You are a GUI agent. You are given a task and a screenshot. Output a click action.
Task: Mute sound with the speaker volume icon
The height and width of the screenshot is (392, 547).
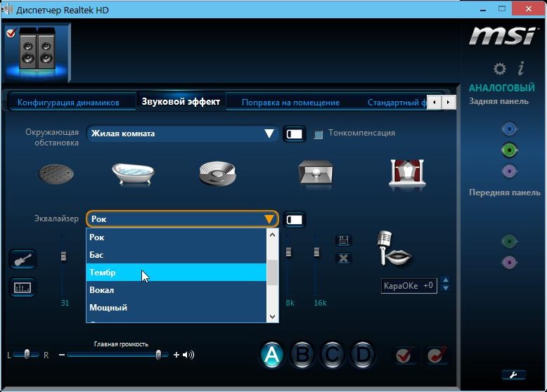[188, 355]
